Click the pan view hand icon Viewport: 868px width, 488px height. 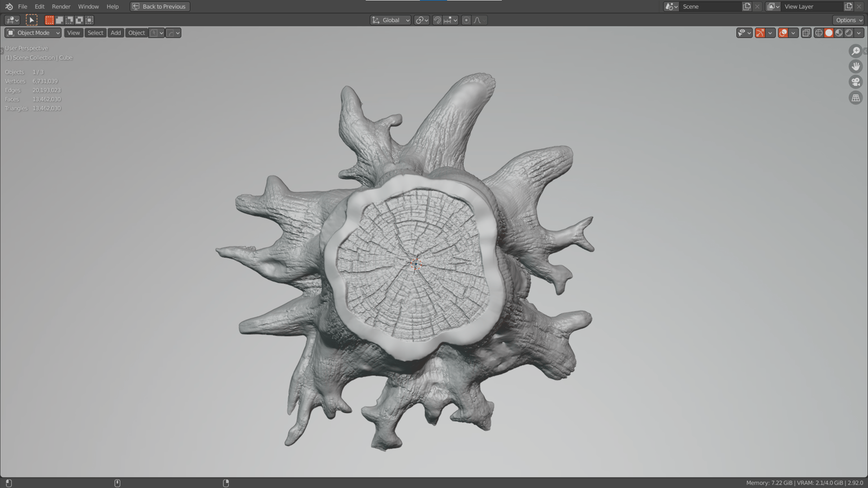pos(856,67)
